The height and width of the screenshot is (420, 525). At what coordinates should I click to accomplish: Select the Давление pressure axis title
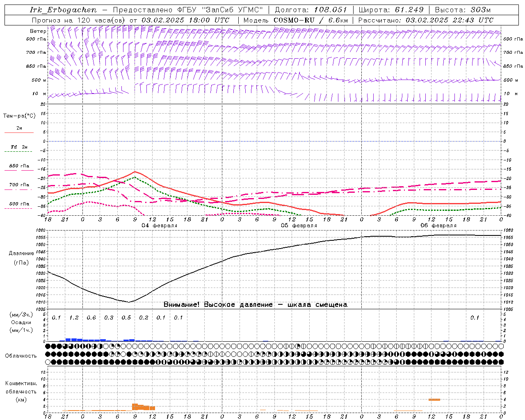click(x=21, y=253)
